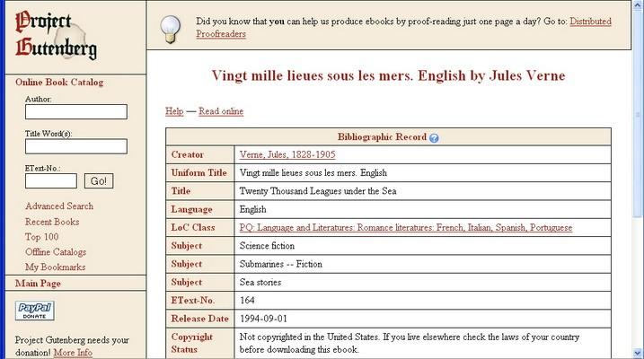Click the uniform title 'Vingt mille lieues sous les mers. English'
644x359 pixels.
tap(313, 172)
